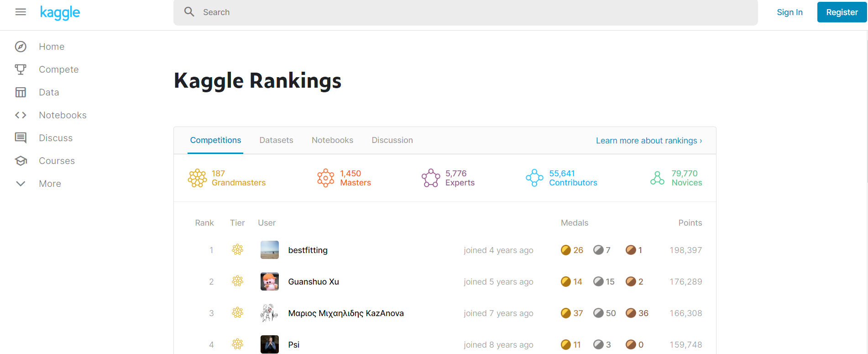Open bestfitting's profile link
The height and width of the screenshot is (354, 868).
click(308, 250)
